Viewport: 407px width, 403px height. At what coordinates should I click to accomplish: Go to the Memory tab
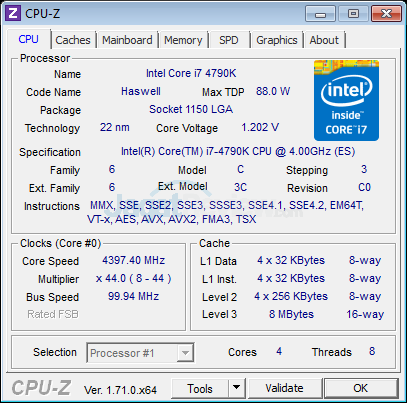(x=183, y=40)
